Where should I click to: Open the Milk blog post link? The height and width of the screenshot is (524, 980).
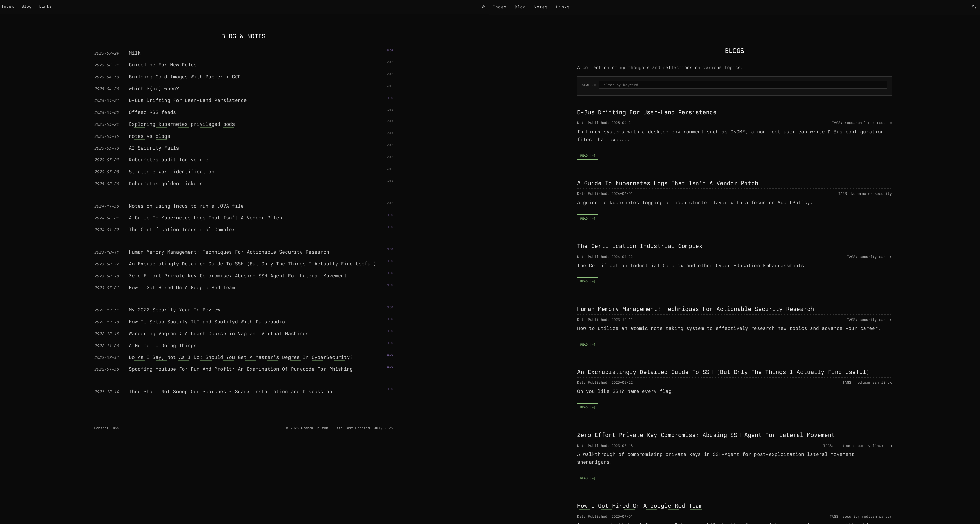[135, 53]
